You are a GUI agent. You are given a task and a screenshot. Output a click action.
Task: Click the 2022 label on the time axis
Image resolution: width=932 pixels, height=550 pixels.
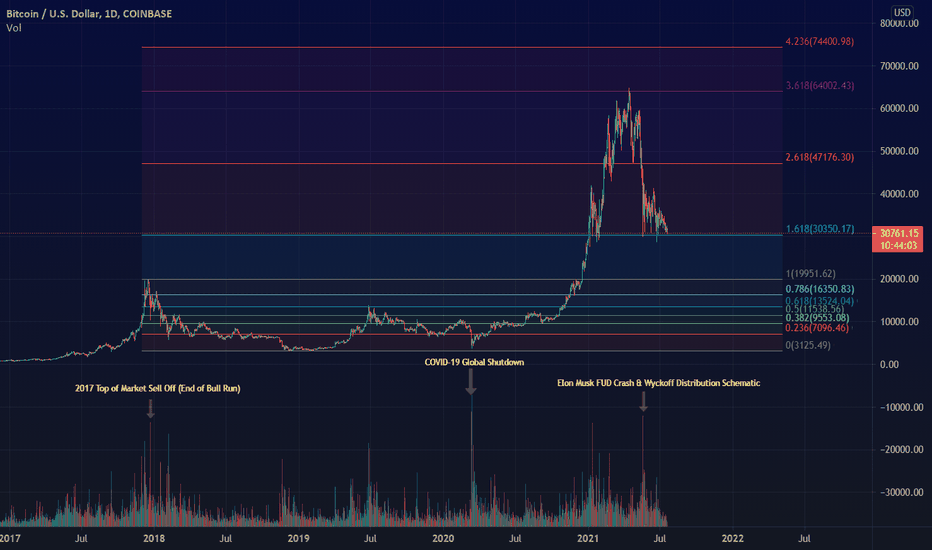click(732, 539)
